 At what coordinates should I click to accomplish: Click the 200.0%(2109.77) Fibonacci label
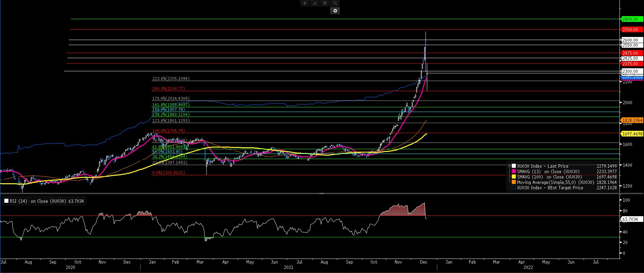pyautogui.click(x=168, y=89)
